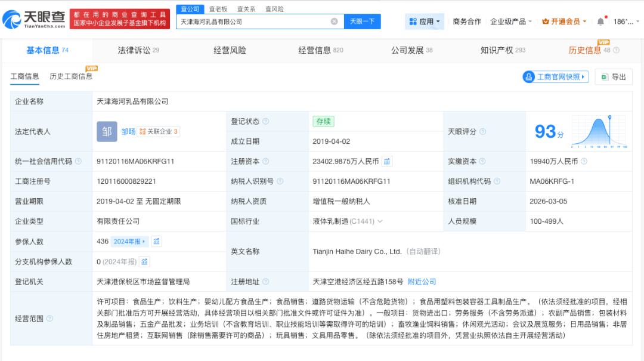
Task: Click the help icon next to 组织机构代码
Action: coord(497,181)
